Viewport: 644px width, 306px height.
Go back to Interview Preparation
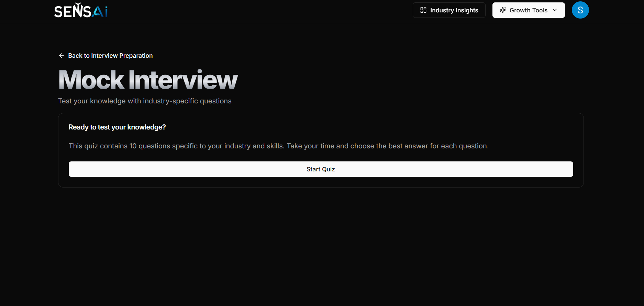[106, 56]
